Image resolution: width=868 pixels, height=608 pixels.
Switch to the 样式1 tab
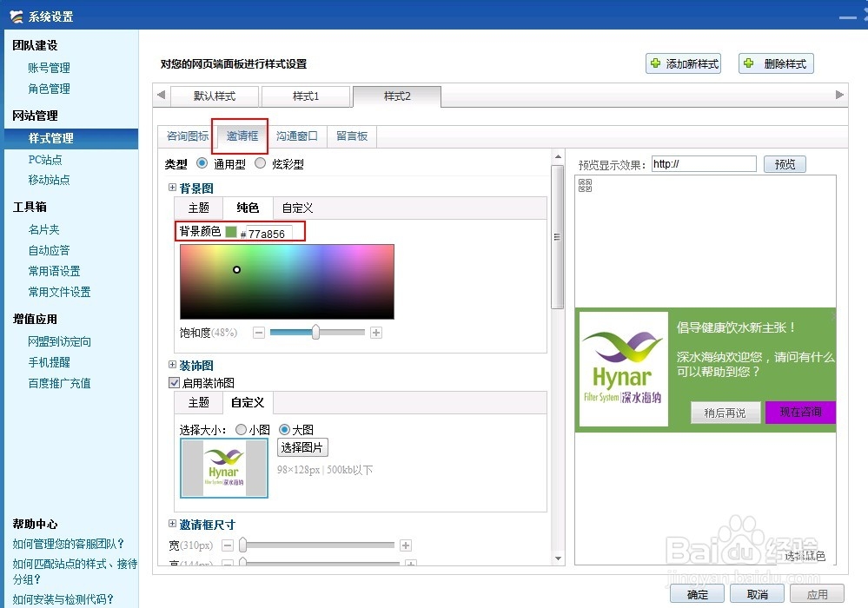click(x=306, y=96)
